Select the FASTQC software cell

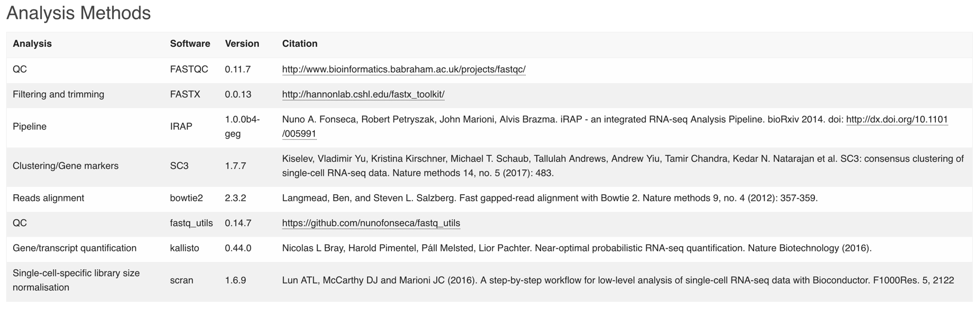click(x=189, y=70)
